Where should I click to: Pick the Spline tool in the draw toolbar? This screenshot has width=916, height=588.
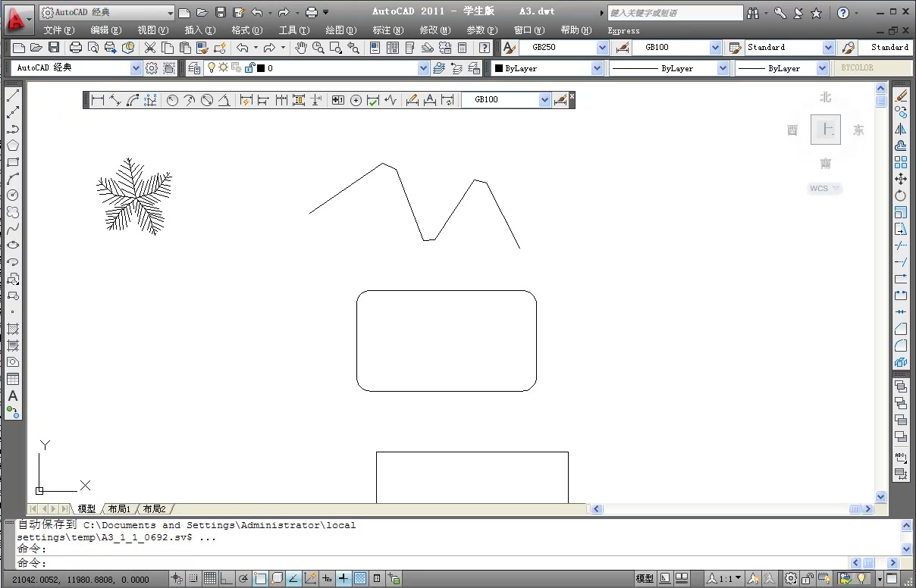click(x=13, y=230)
